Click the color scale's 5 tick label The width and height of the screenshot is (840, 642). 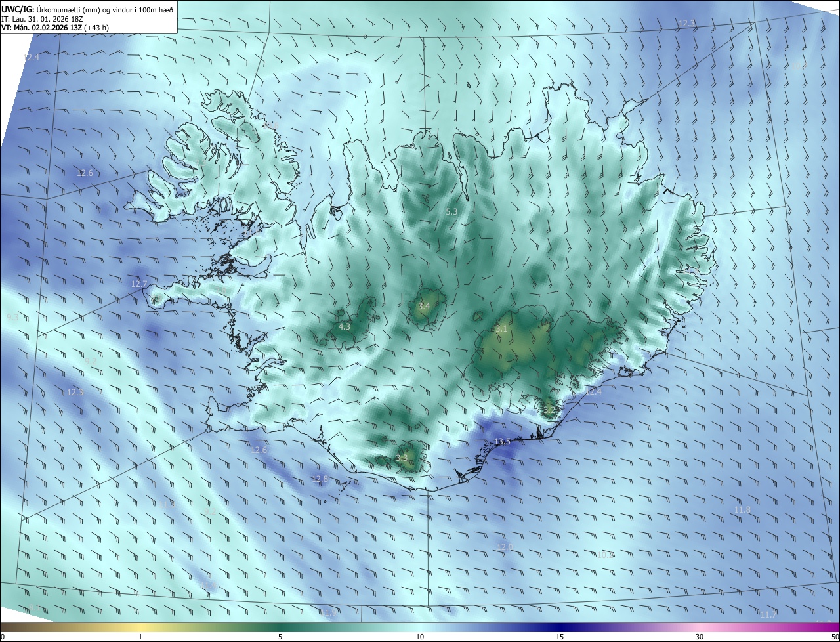click(x=280, y=637)
